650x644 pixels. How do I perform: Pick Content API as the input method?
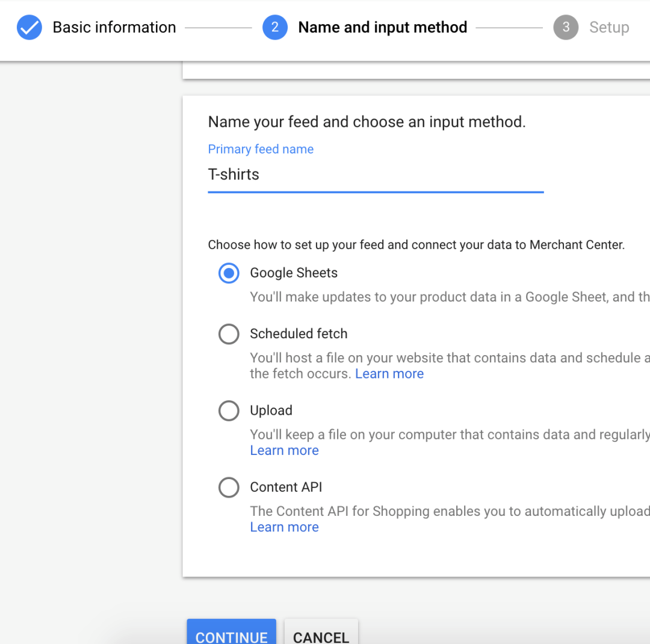(229, 488)
